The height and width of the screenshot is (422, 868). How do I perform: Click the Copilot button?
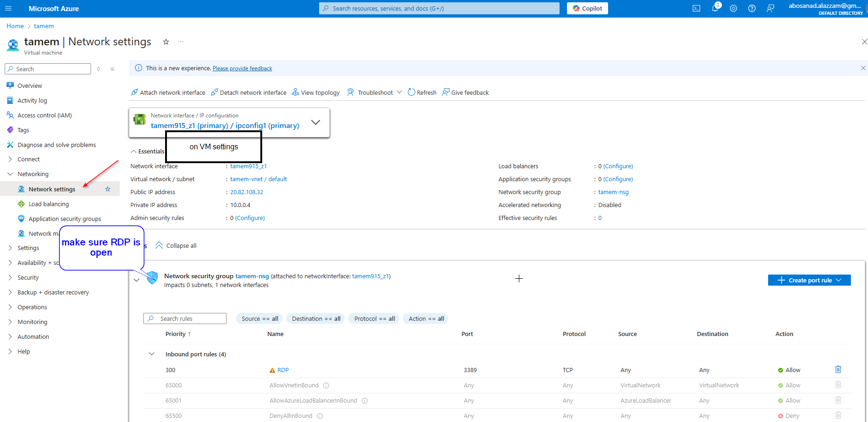point(587,8)
